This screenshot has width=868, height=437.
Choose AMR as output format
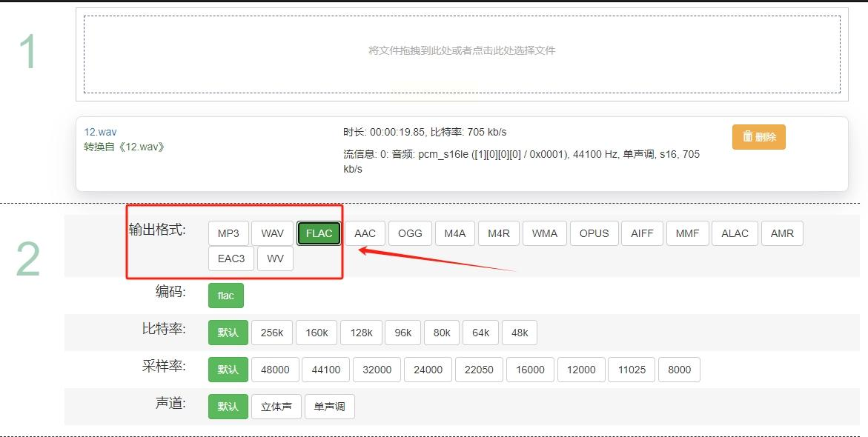782,233
